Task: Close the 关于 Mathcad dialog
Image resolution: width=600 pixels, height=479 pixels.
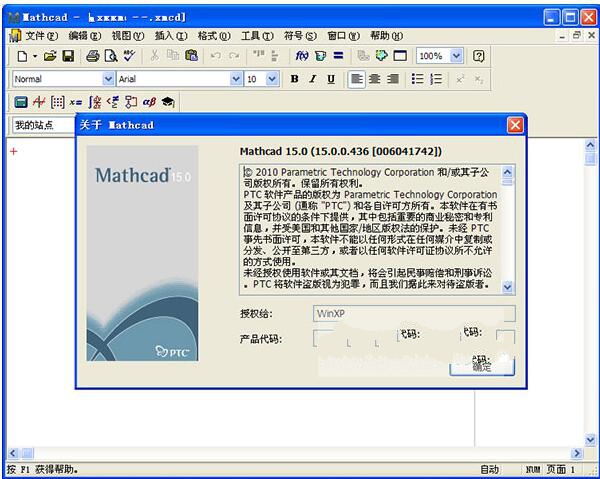Action: tap(515, 125)
